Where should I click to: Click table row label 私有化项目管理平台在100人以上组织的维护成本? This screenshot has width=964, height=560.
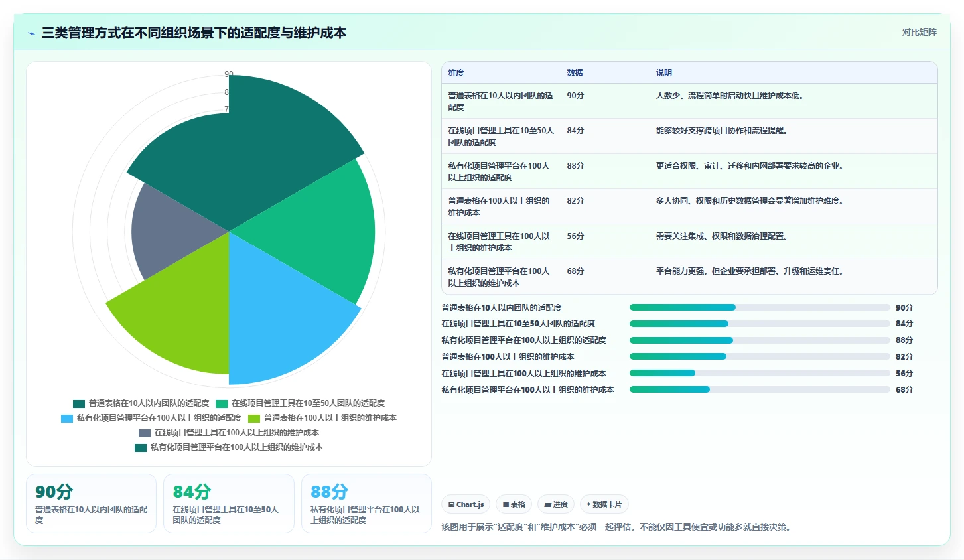click(x=499, y=277)
